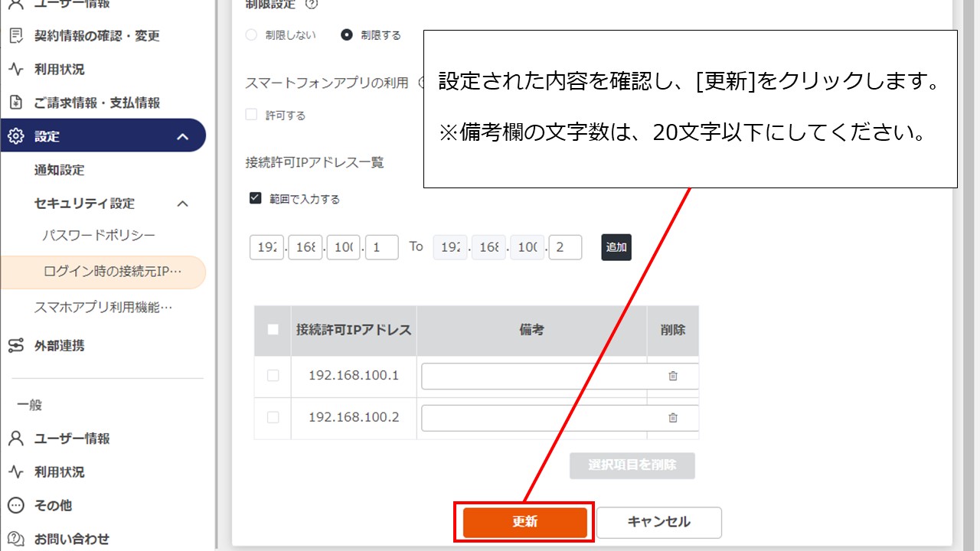Click the ご請求情報・支払情報 invoice icon
Viewport: 980px width, 551px height.
15,103
